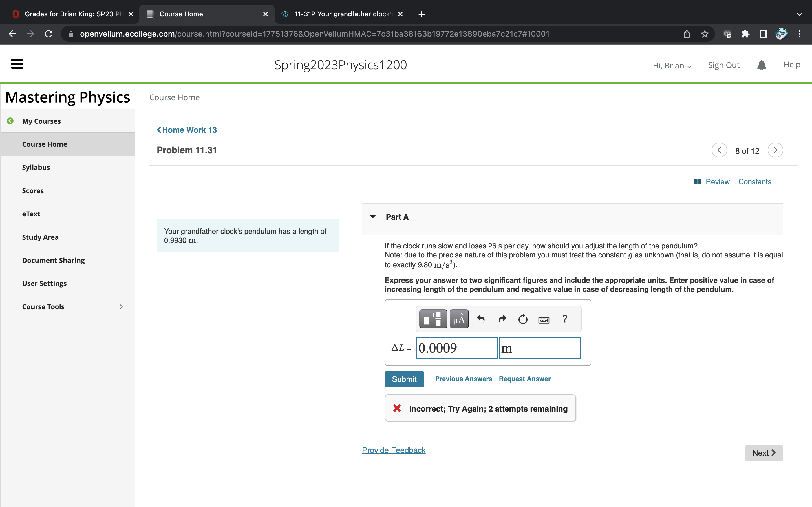
Task: Open the templates symbol palette button
Action: [x=433, y=319]
